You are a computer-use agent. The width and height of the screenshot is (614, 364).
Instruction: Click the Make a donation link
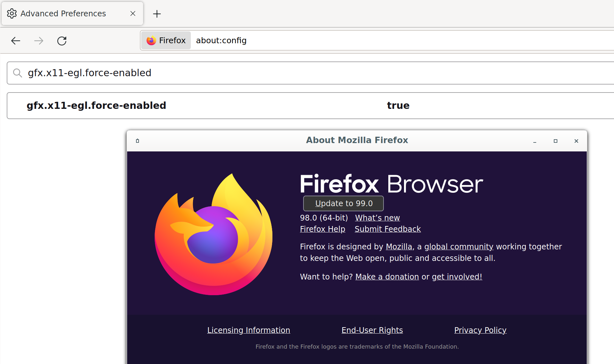click(387, 277)
